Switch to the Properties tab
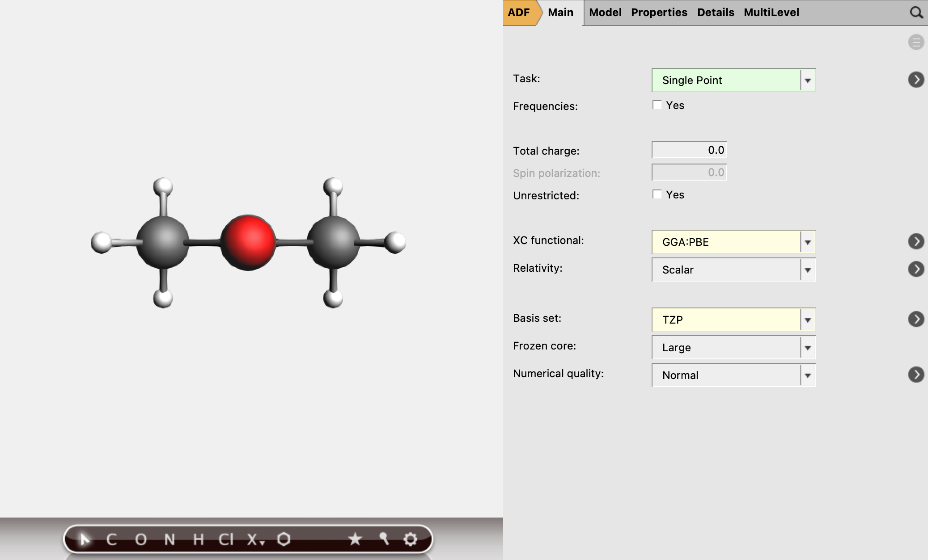 coord(659,13)
